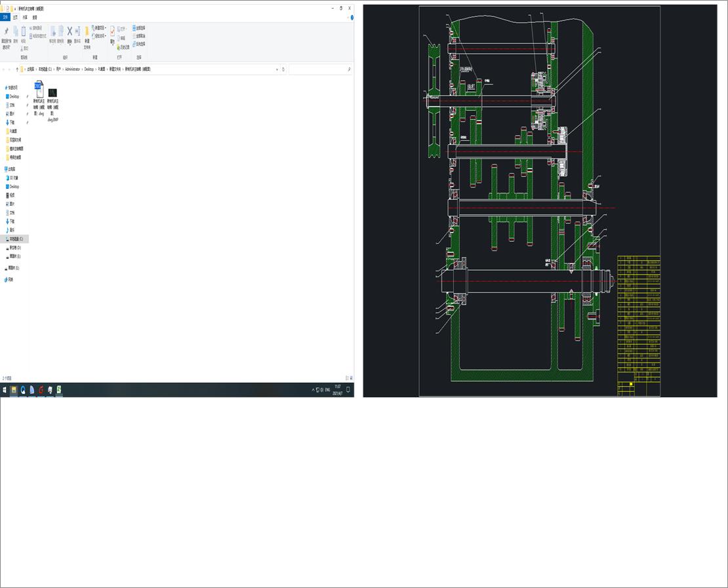Click the Move to icon in the ribbon

tap(52, 32)
